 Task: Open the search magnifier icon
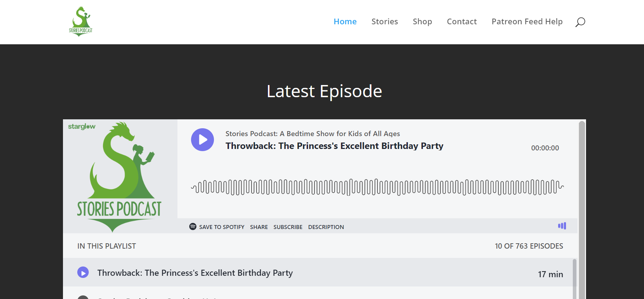click(x=580, y=22)
